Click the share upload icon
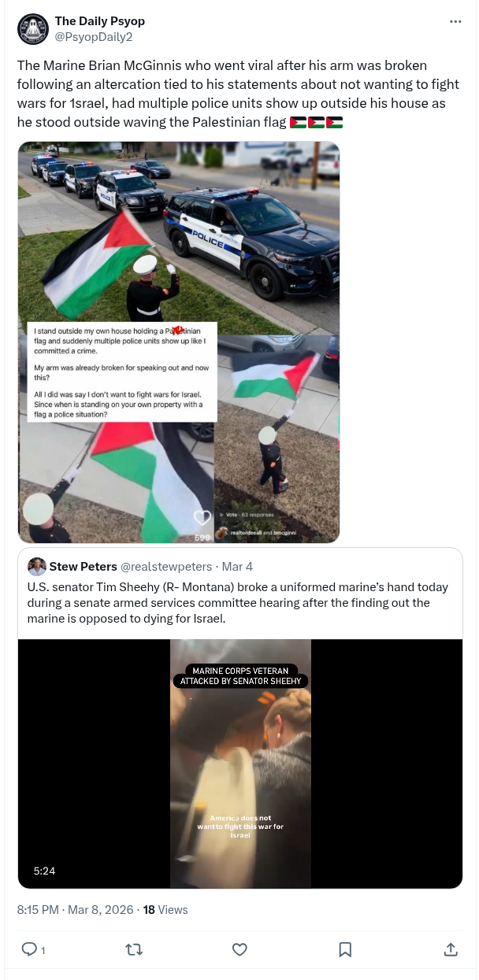 [451, 949]
